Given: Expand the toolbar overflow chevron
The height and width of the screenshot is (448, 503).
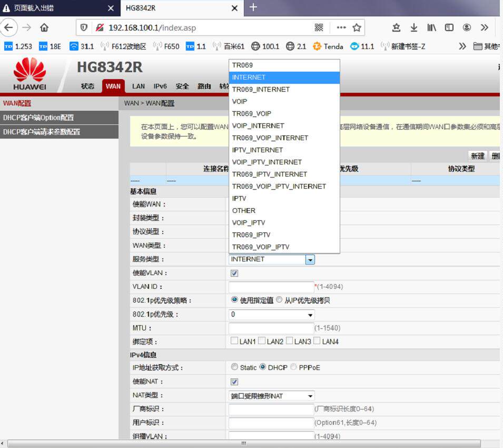Looking at the screenshot, I should 485,27.
